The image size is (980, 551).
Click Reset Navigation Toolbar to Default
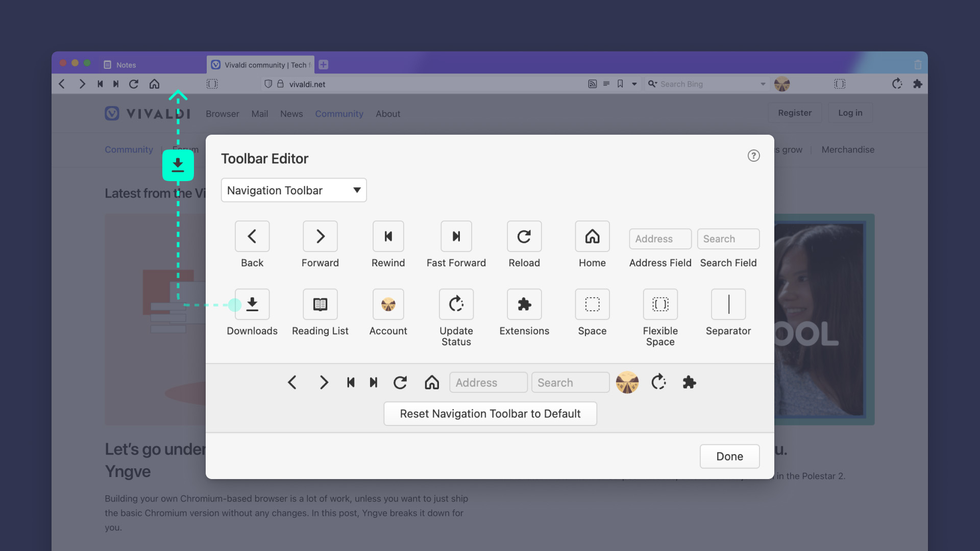pos(490,414)
